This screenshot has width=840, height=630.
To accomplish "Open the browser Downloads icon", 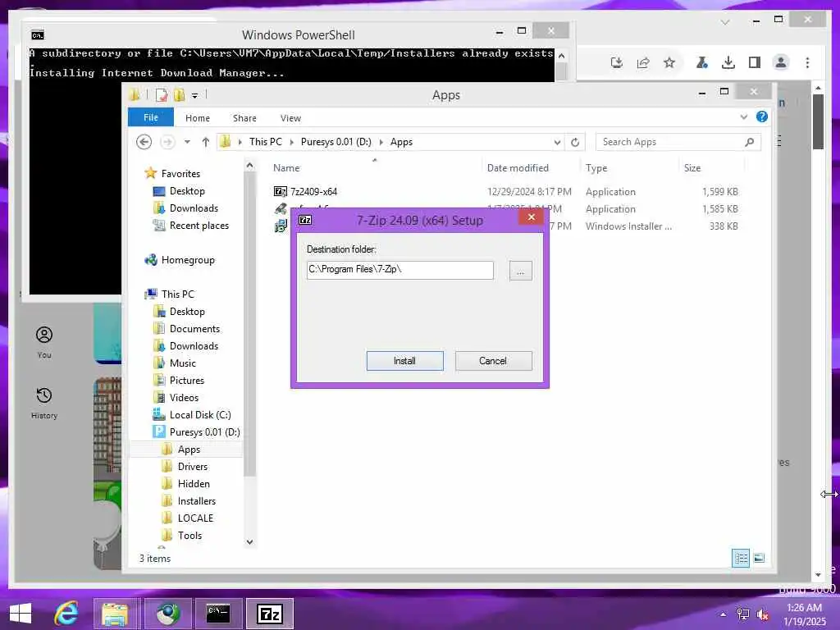I will point(728,62).
